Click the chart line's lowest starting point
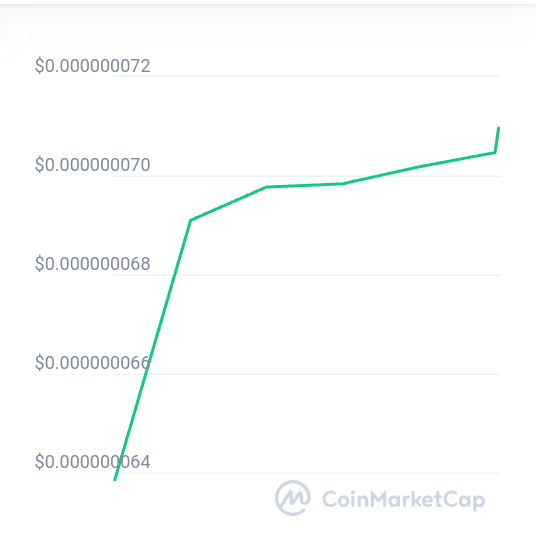The height and width of the screenshot is (550, 536). (115, 479)
